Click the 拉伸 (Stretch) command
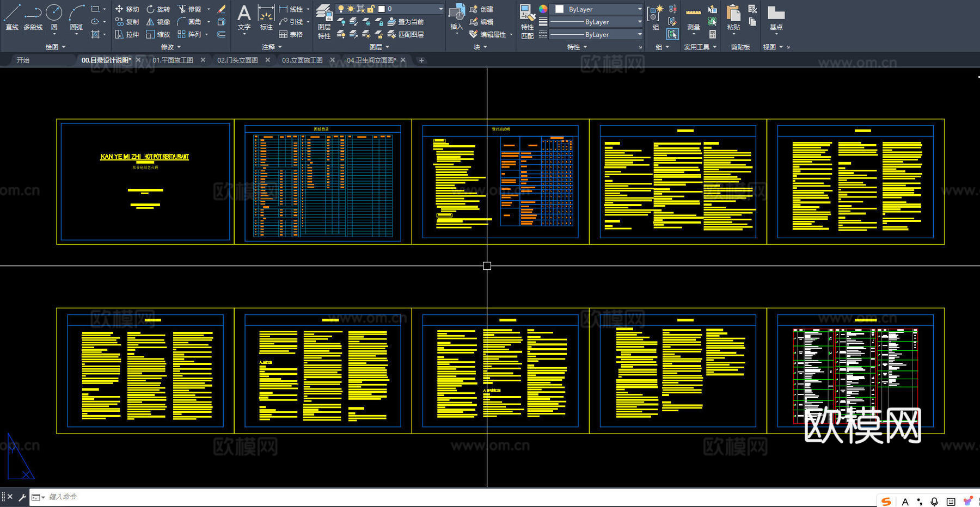The image size is (980, 507). click(127, 34)
